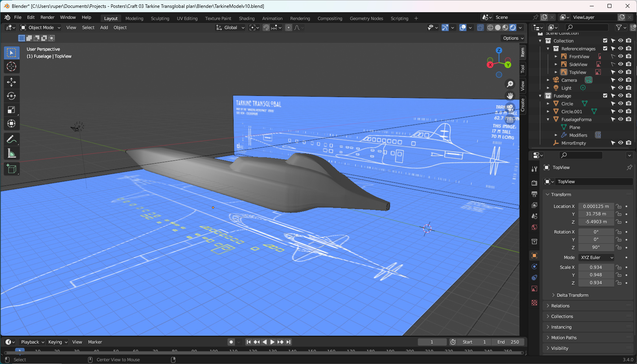Click the Scale X value field
Screen dimensions: 637x364
[x=596, y=267]
